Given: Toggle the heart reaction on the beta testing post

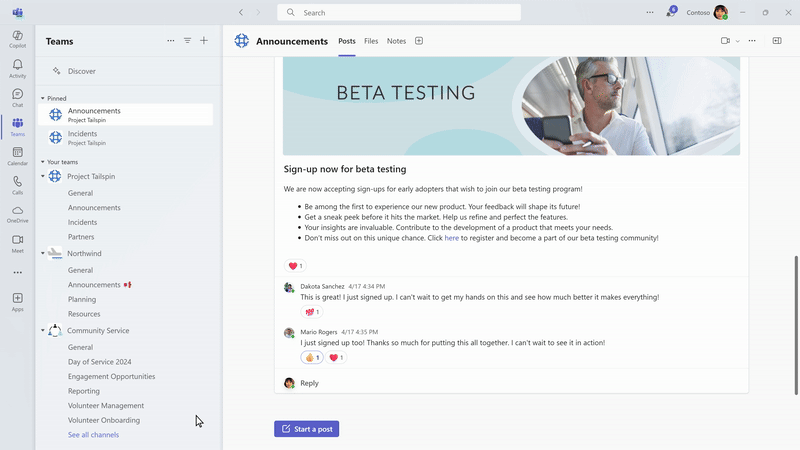Looking at the screenshot, I should click(x=295, y=266).
